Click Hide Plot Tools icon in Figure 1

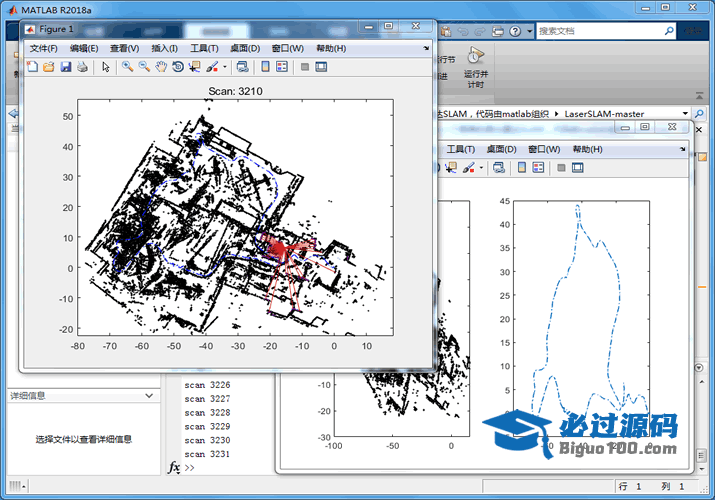pos(305,67)
